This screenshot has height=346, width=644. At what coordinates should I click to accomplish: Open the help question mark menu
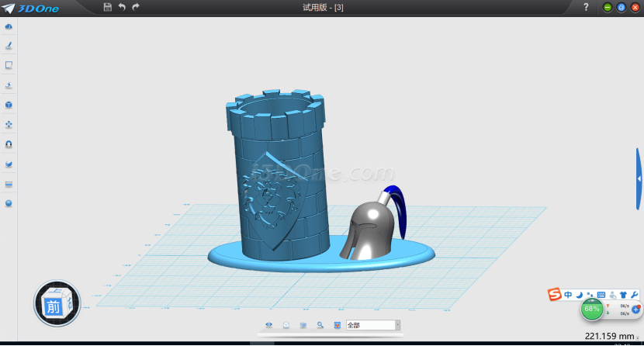[586, 7]
